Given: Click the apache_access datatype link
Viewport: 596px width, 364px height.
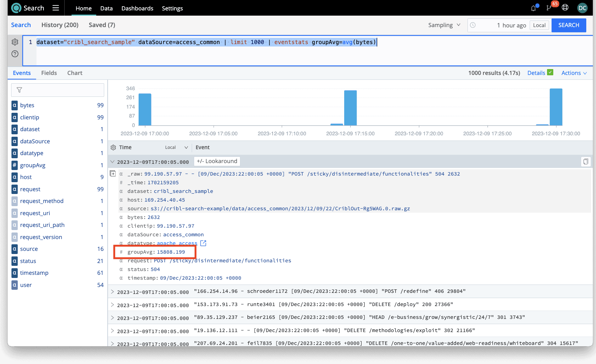Looking at the screenshot, I should pos(177,243).
